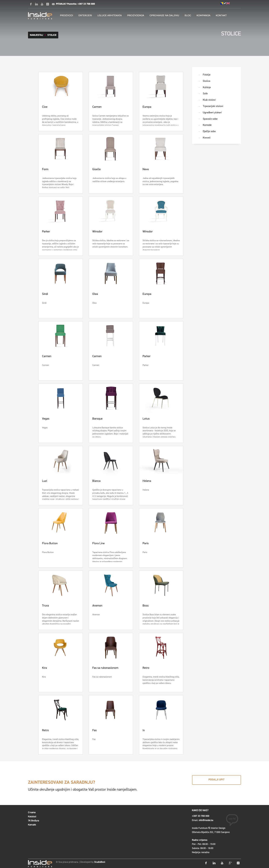Select Trpezarijski stolovi in the sidebar

213,106
